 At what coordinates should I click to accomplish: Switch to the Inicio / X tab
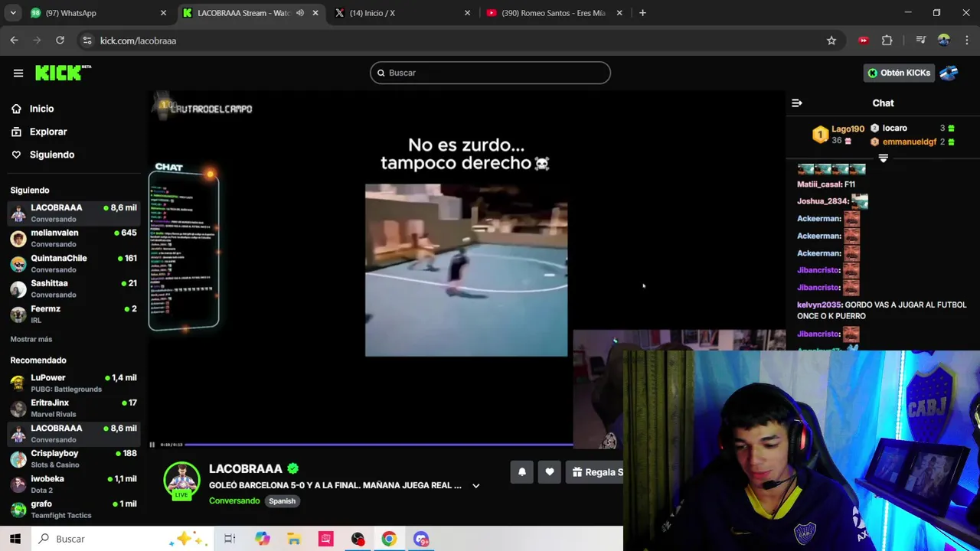(402, 13)
